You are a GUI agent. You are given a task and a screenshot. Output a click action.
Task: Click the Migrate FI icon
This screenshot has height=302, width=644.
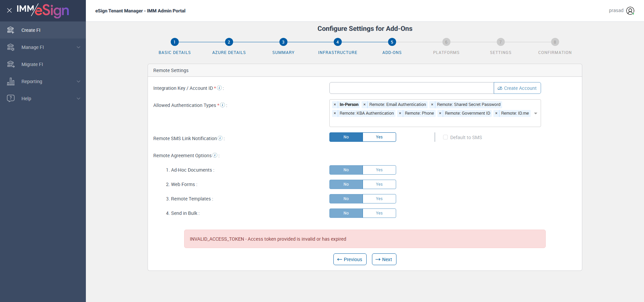point(11,64)
